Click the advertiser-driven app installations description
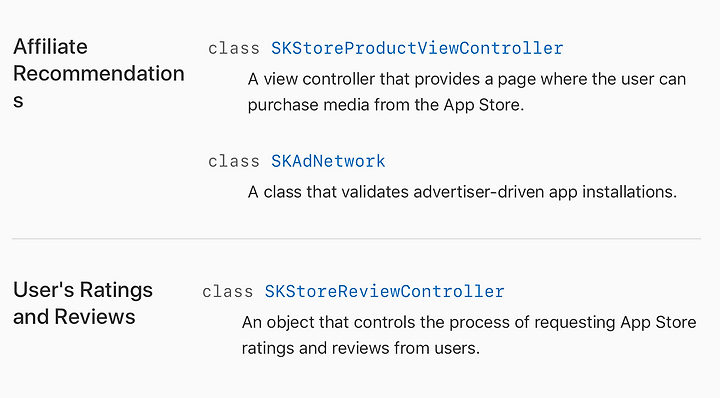This screenshot has width=720, height=398. (x=462, y=192)
